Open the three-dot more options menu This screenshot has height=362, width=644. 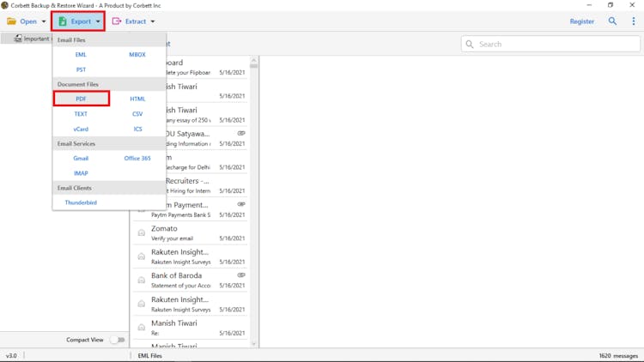click(634, 21)
